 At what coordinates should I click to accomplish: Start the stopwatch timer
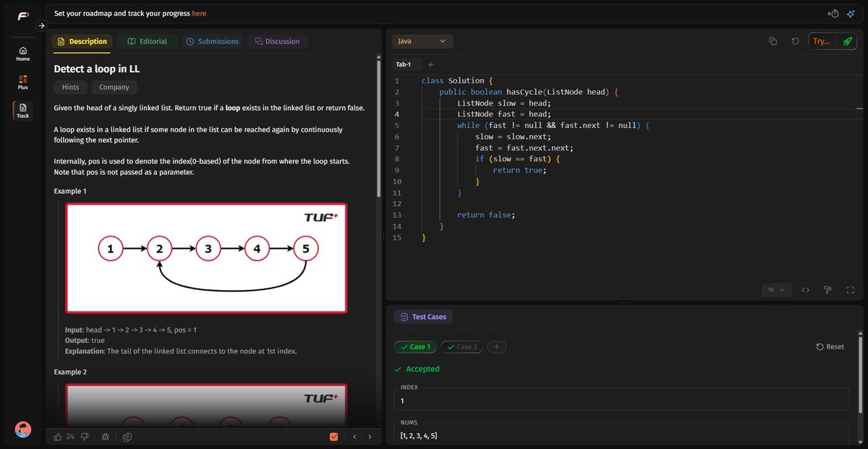(834, 14)
